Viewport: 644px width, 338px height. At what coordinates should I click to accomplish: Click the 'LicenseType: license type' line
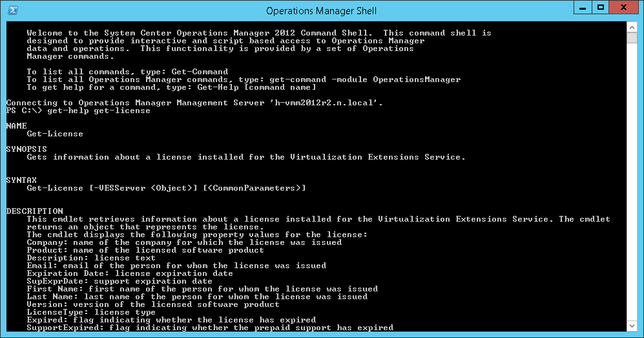pyautogui.click(x=91, y=312)
